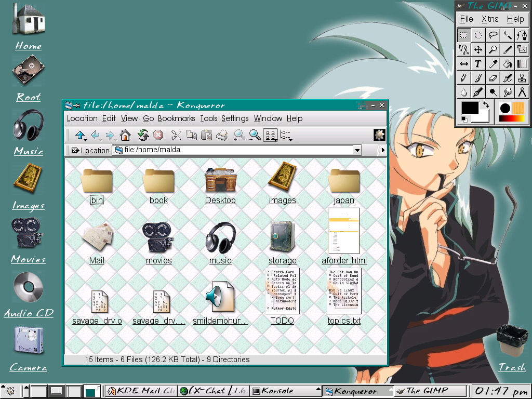This screenshot has width=532, height=399.
Task: Click the foreground black color swatch in GIMP
Action: pyautogui.click(x=470, y=107)
